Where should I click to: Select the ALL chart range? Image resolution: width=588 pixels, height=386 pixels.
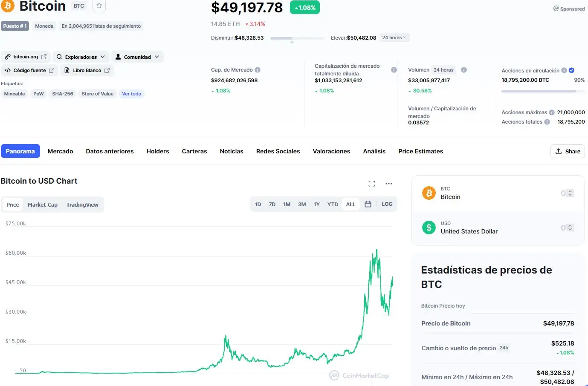tap(350, 205)
